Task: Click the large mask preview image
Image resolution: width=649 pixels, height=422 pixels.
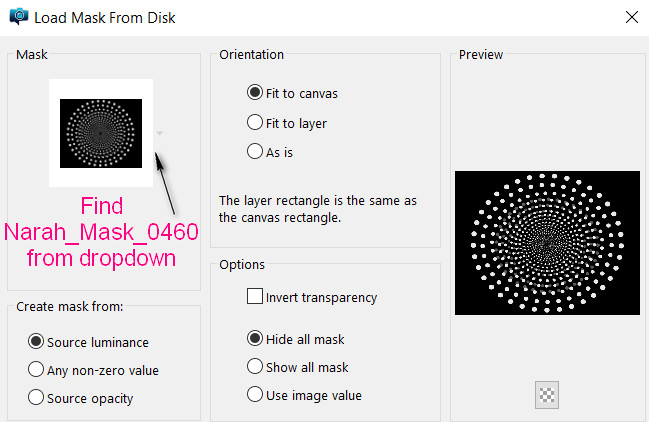Action: [547, 243]
